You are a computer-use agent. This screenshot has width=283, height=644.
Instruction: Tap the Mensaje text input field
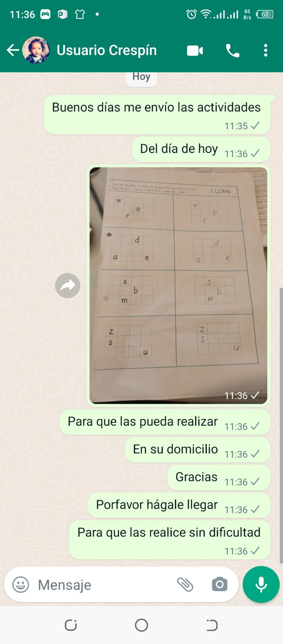[103, 585]
